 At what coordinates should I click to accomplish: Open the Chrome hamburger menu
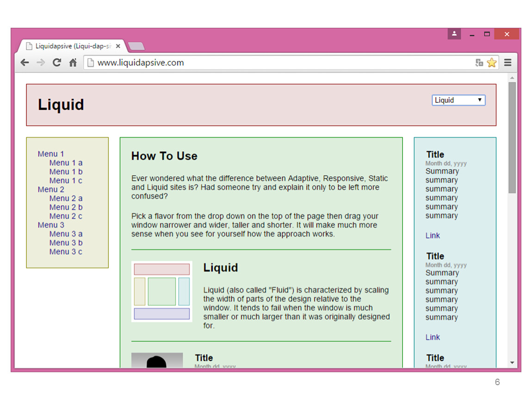pyautogui.click(x=508, y=63)
